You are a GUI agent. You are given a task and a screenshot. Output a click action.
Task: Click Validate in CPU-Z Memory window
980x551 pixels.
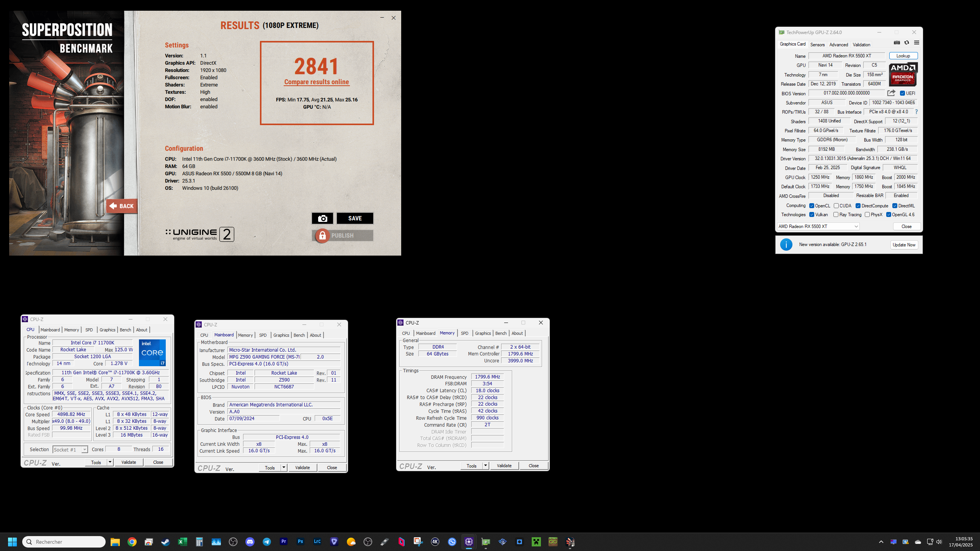[x=504, y=466]
